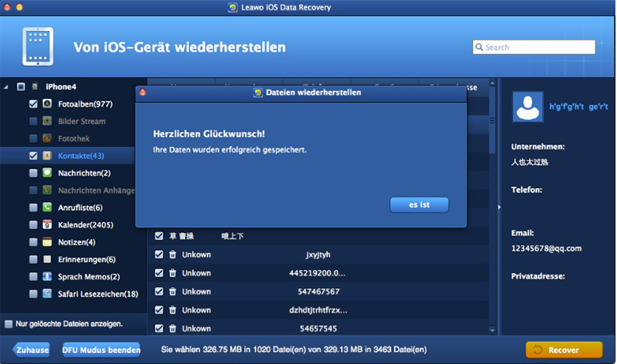Check the Erinnerungen(6) checkbox
The image size is (617, 364).
click(x=33, y=260)
